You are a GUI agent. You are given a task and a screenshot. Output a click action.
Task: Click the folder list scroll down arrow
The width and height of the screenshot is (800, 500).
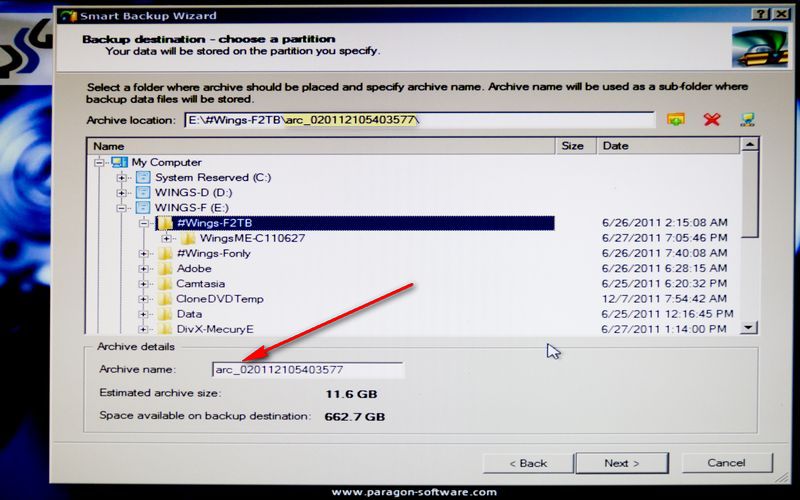(x=749, y=328)
